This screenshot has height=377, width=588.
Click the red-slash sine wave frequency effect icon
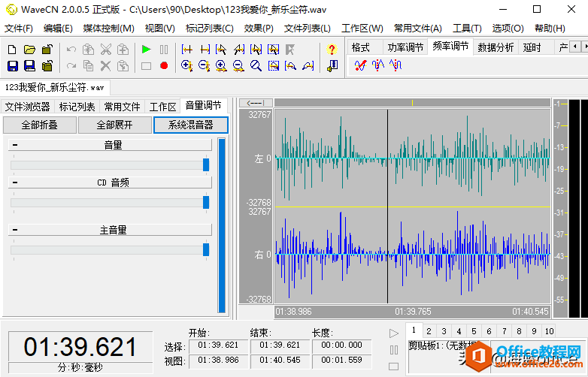point(360,65)
